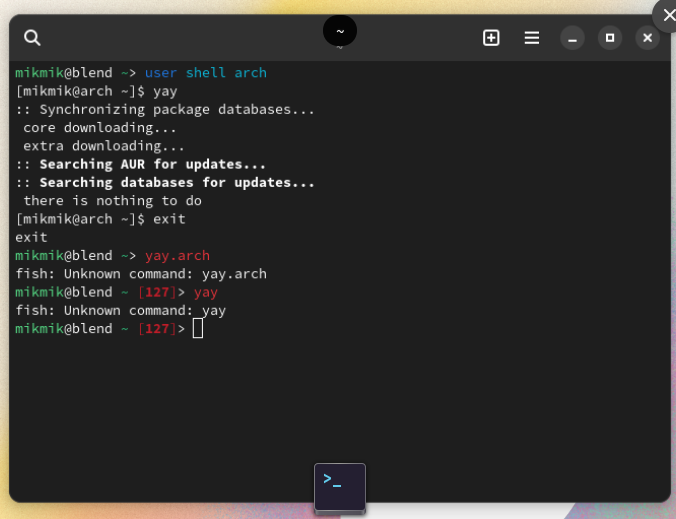The image size is (676, 519).
Task: Click the 'fish: Unknown command: yay' line
Action: click(121, 311)
